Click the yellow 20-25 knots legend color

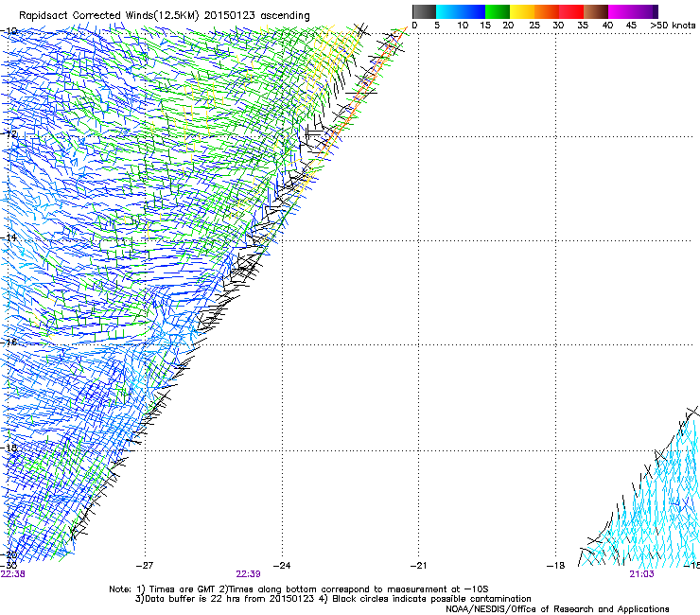522,11
